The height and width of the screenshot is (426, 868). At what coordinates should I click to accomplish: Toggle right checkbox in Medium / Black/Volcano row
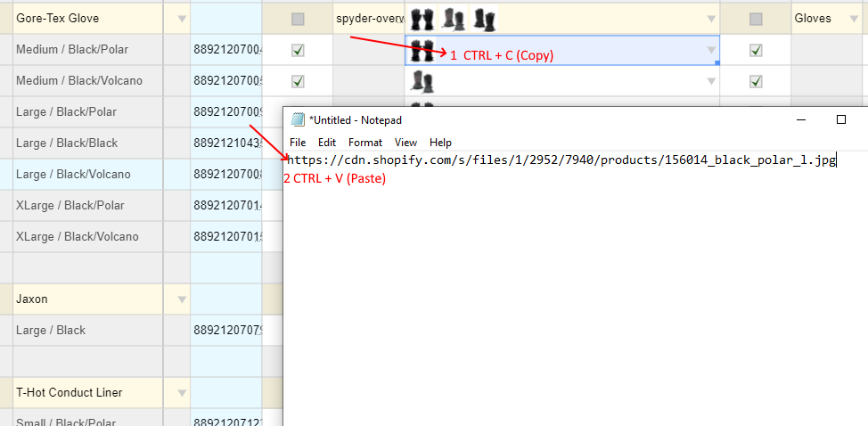[756, 82]
